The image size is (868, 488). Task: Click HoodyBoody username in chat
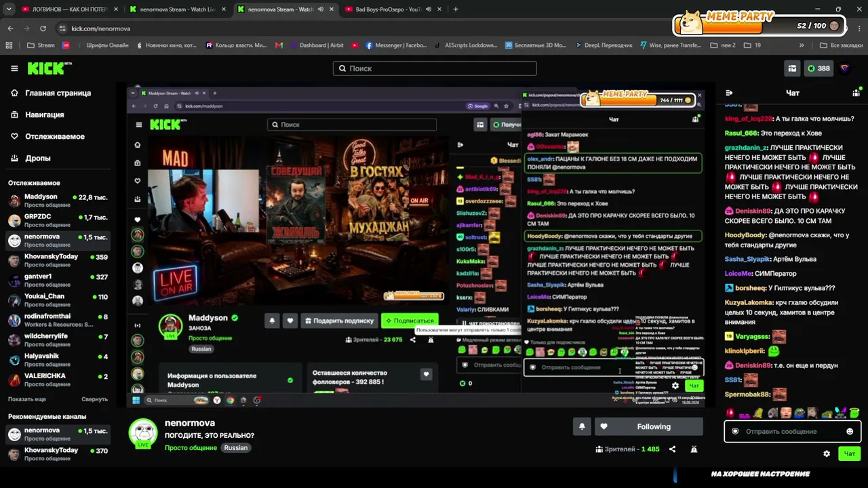point(745,235)
